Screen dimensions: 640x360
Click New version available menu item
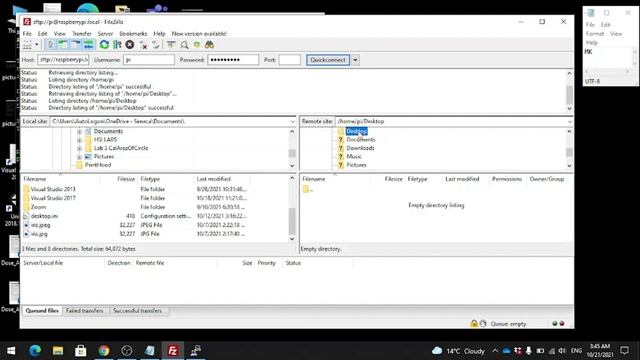[199, 33]
